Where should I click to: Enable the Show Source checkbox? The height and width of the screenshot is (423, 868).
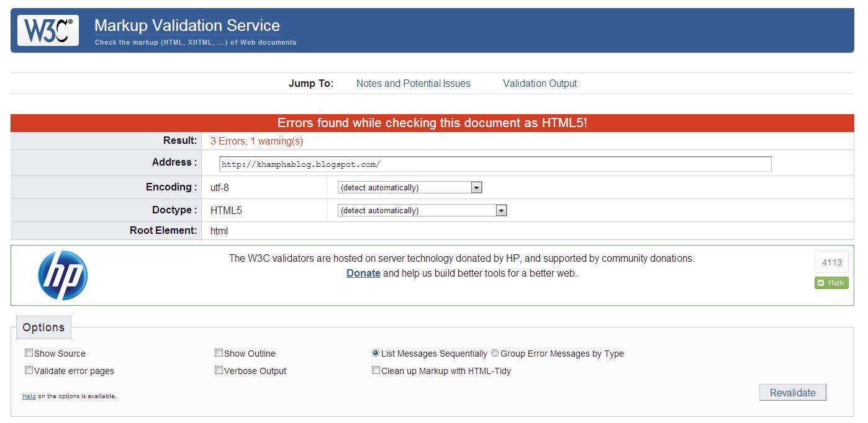pyautogui.click(x=29, y=353)
